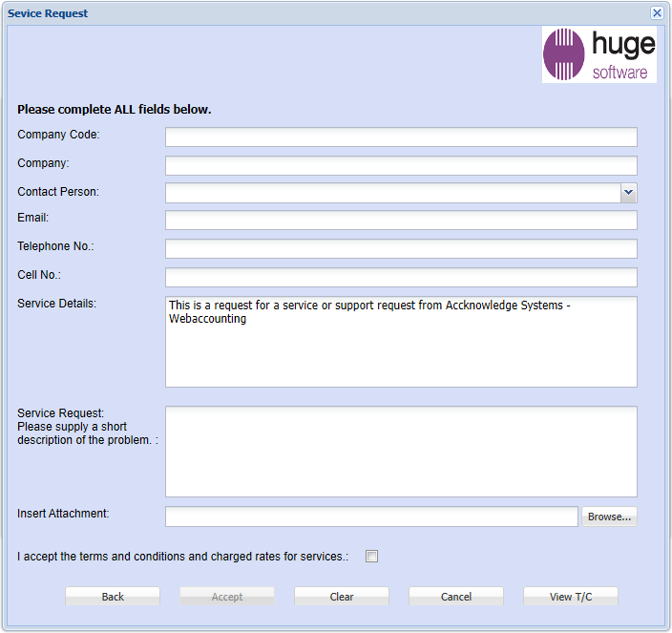Focus the Company Code input field
Screen dimensions: 672x633
coord(401,137)
